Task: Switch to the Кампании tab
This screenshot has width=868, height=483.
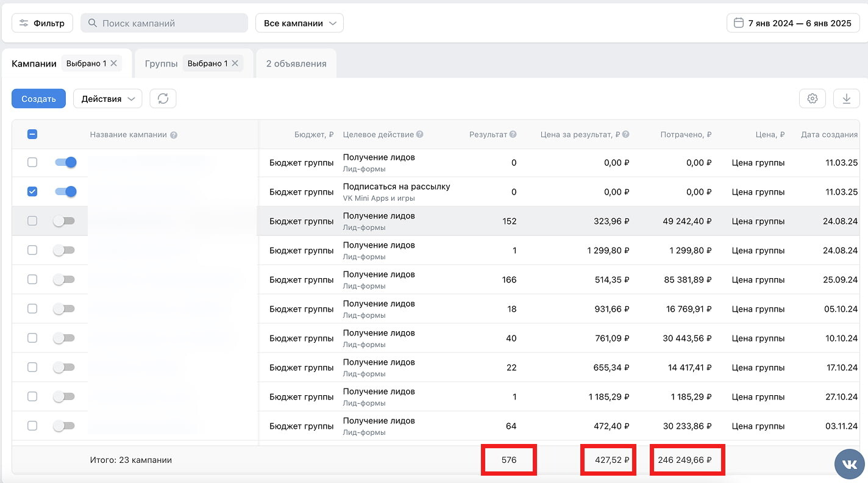Action: [34, 63]
